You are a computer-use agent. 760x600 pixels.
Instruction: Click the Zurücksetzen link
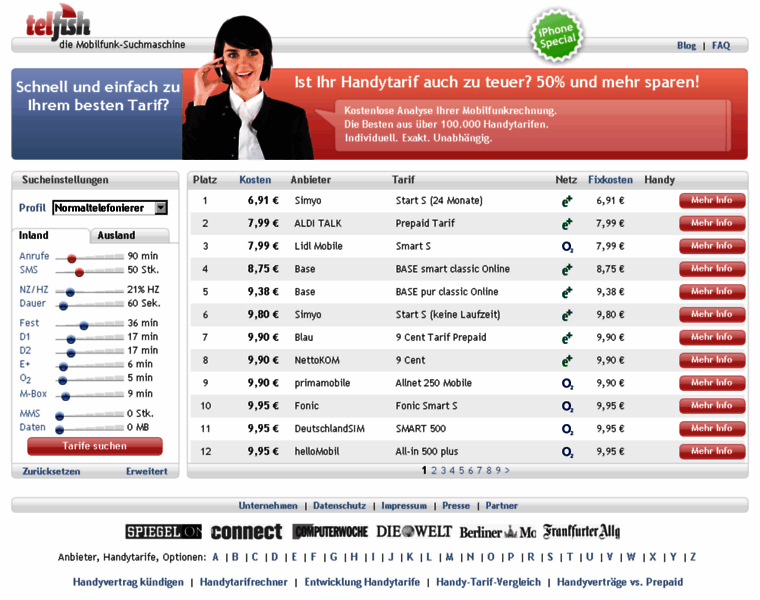[x=51, y=471]
